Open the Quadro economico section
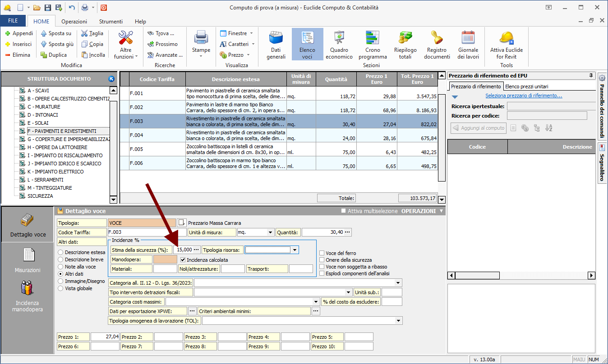Viewport: 608px width, 364px height. coord(339,45)
